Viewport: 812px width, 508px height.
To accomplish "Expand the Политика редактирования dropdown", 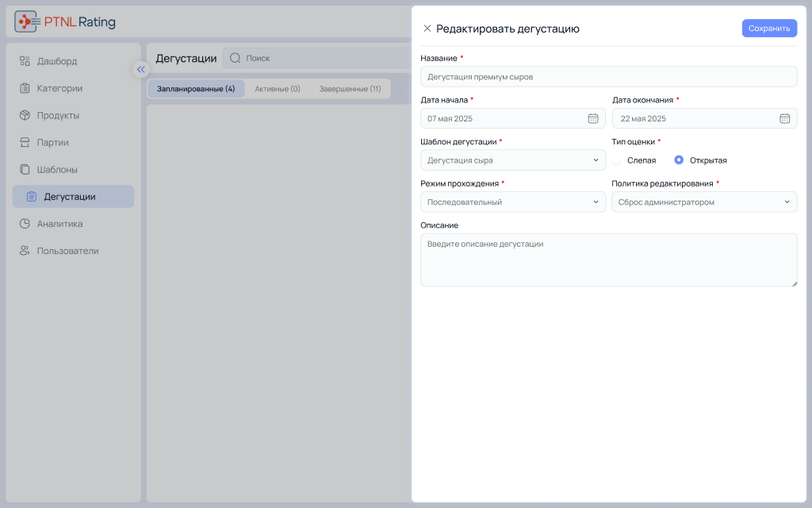I will tap(704, 202).
